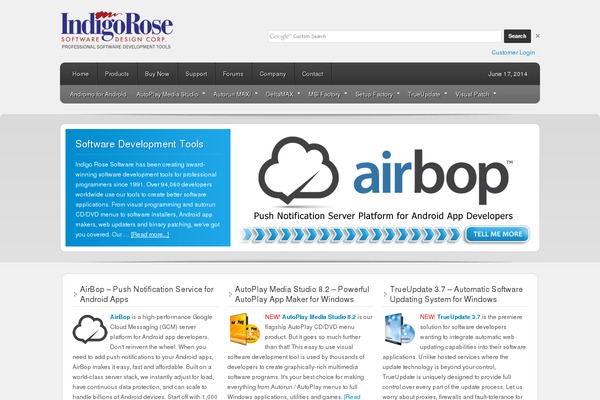Click the IndigoRose logo
The width and height of the screenshot is (600, 400).
tap(117, 31)
